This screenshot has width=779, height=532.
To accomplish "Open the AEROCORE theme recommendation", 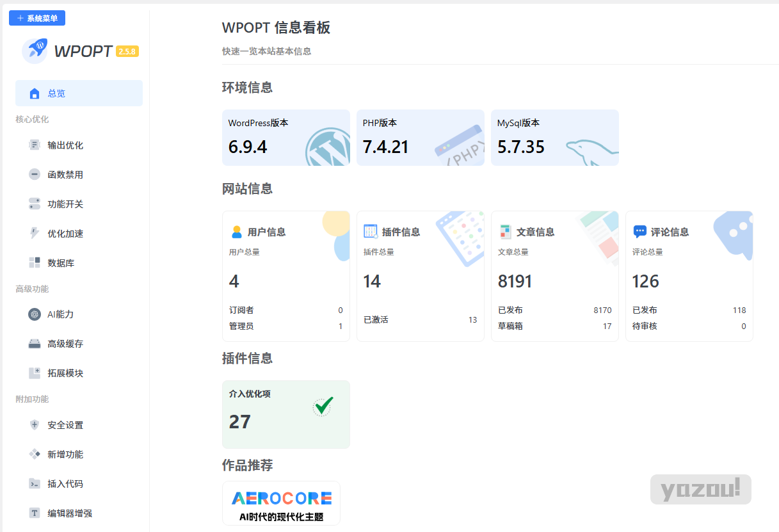I will [281, 503].
